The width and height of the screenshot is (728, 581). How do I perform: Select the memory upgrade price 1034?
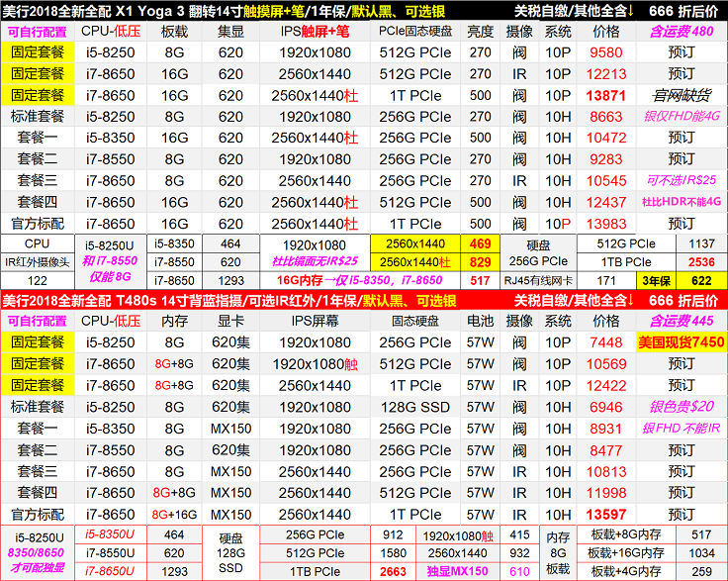tap(701, 553)
